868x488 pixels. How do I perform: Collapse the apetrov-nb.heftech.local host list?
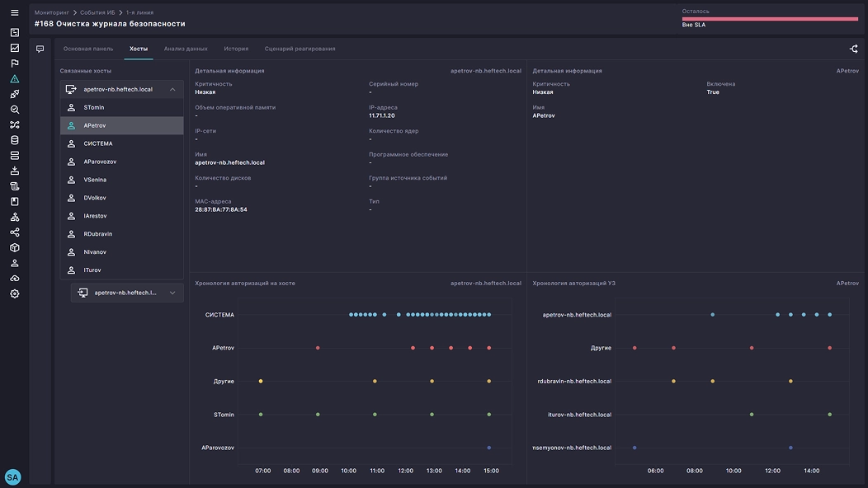click(x=172, y=89)
